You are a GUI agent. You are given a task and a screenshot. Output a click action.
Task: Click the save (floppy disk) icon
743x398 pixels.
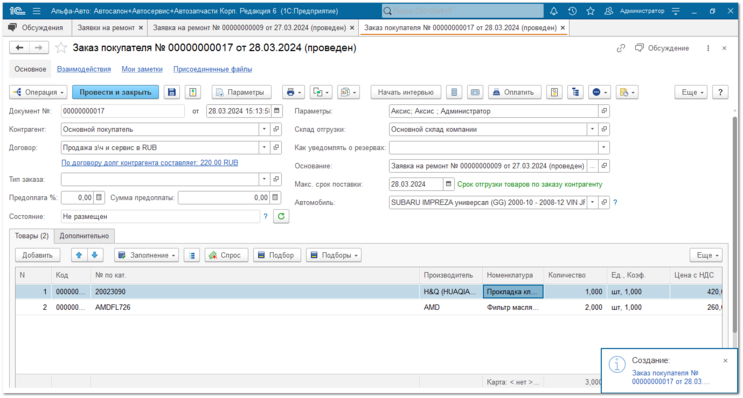[172, 92]
